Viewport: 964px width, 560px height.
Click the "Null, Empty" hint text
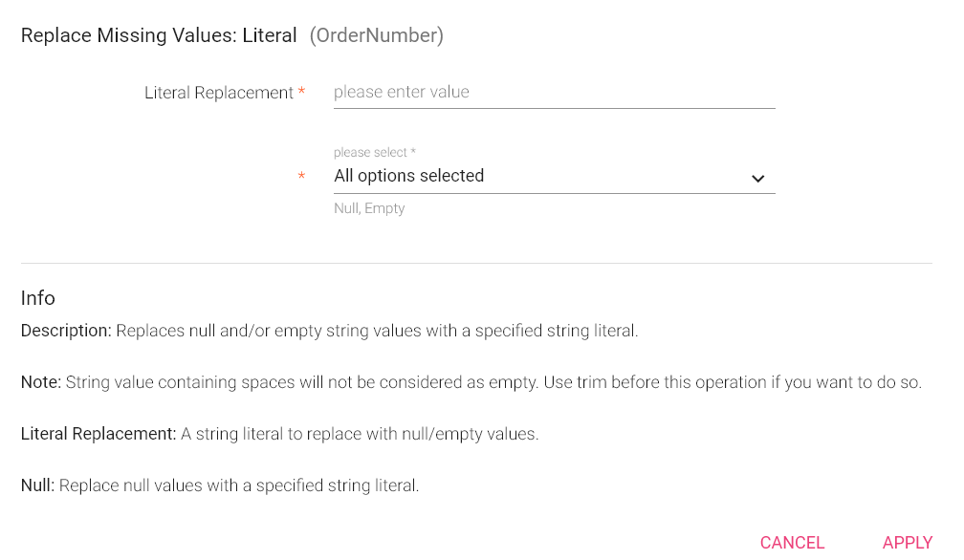[x=369, y=208]
